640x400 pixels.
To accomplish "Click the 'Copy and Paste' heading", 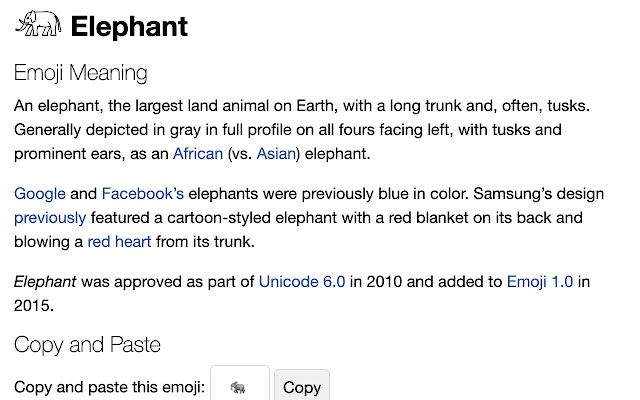I will [x=87, y=345].
